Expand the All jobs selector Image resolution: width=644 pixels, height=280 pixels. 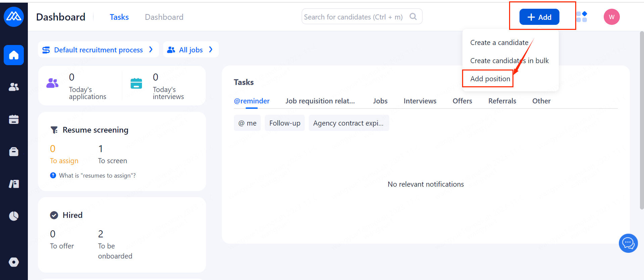click(191, 50)
